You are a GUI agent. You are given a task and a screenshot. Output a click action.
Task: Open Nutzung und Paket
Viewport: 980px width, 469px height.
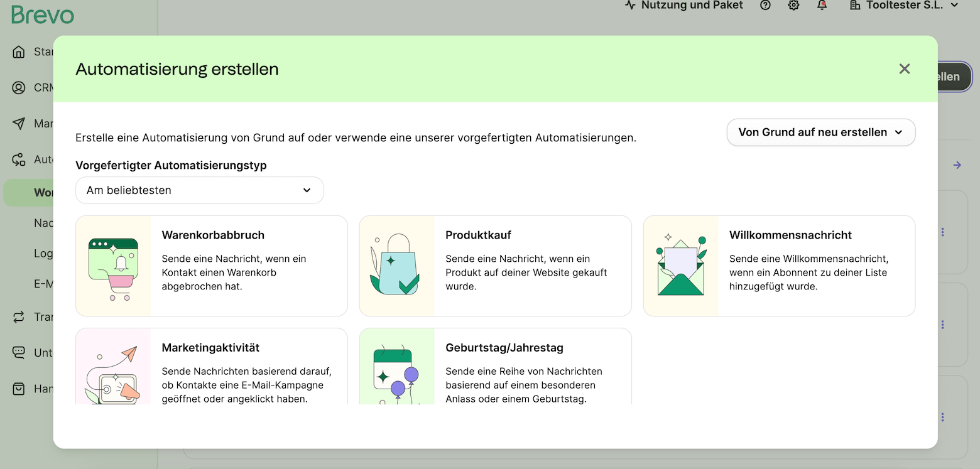tap(683, 6)
